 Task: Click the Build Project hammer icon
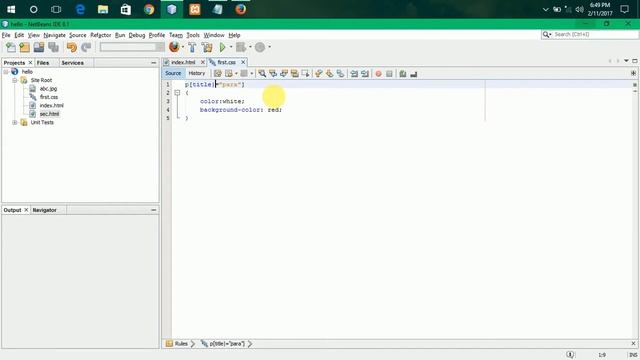(x=192, y=47)
